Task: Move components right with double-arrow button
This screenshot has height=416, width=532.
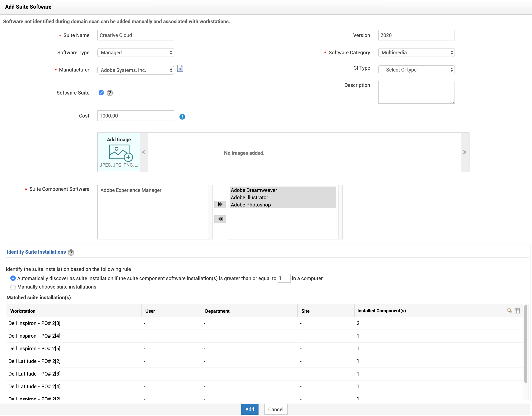Action: tap(220, 204)
